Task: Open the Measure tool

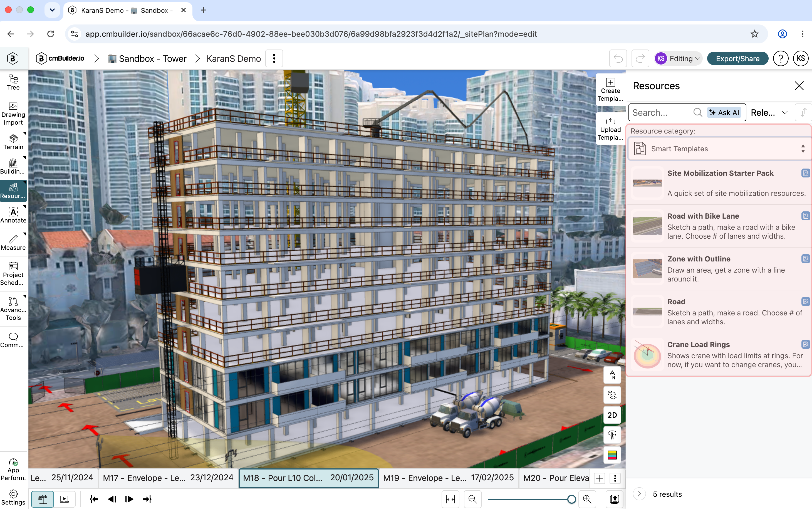Action: (13, 243)
